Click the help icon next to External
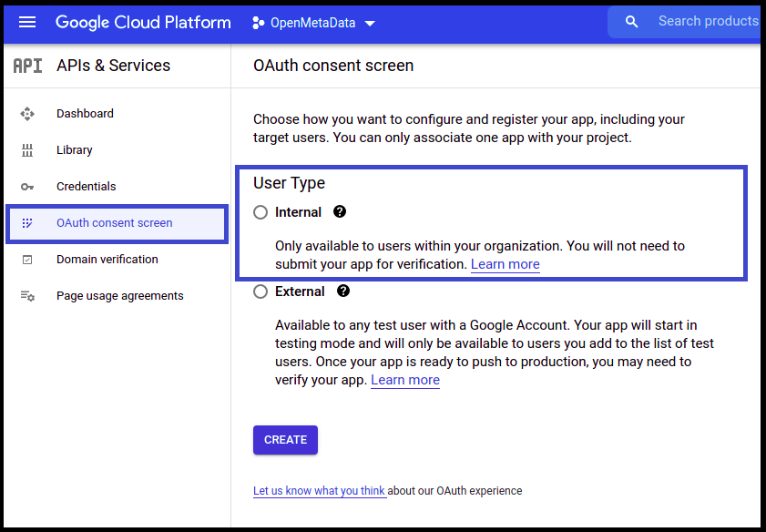766x532 pixels. pyautogui.click(x=343, y=292)
